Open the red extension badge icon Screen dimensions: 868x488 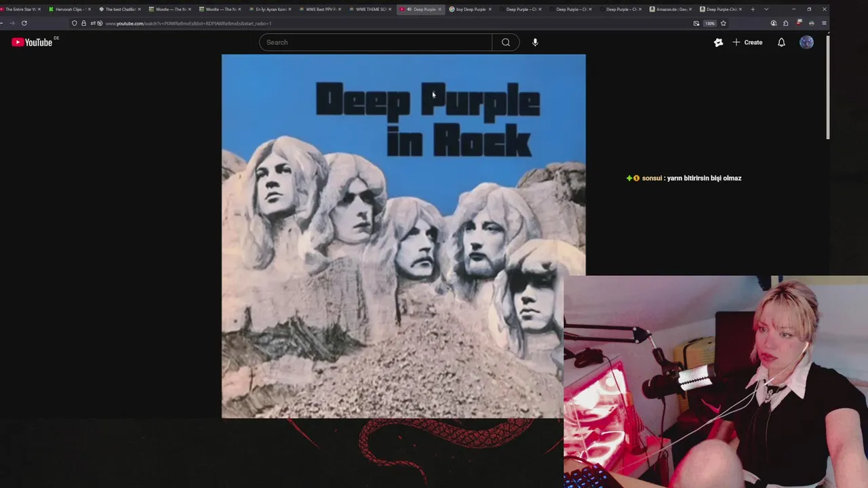(x=799, y=23)
